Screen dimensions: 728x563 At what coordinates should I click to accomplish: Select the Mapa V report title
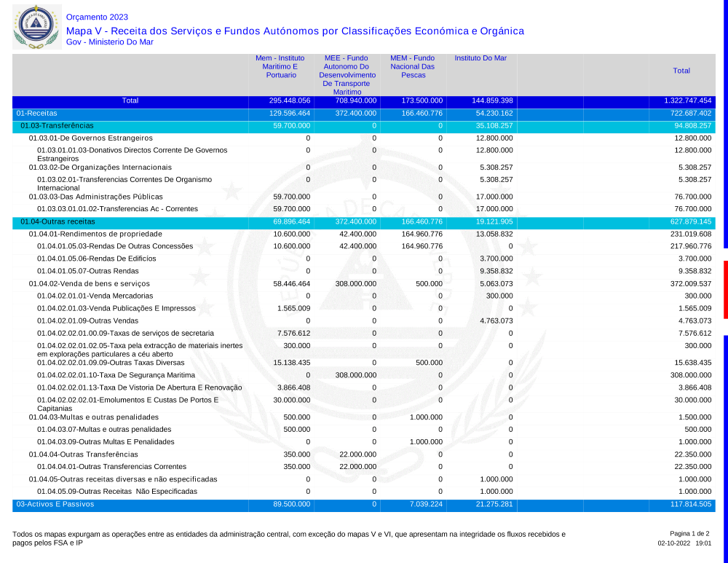[294, 31]
